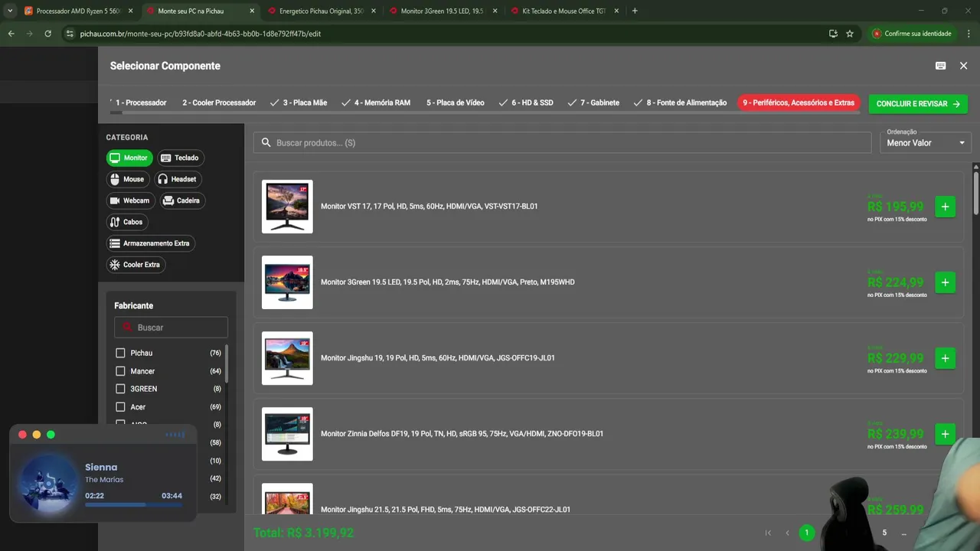Switch to Kit Teclado e Mouse Office browser tab
The image size is (980, 551).
click(563, 11)
